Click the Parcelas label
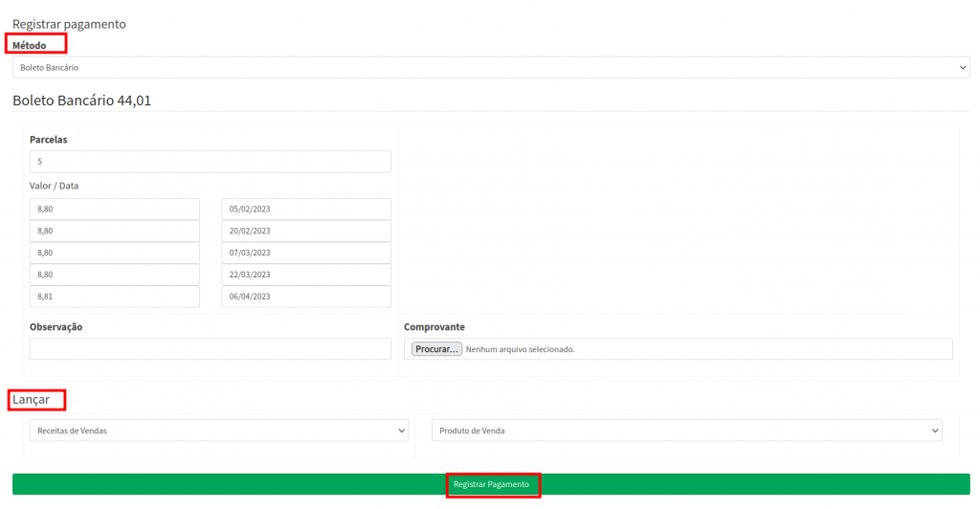This screenshot has height=509, width=980. pos(48,140)
